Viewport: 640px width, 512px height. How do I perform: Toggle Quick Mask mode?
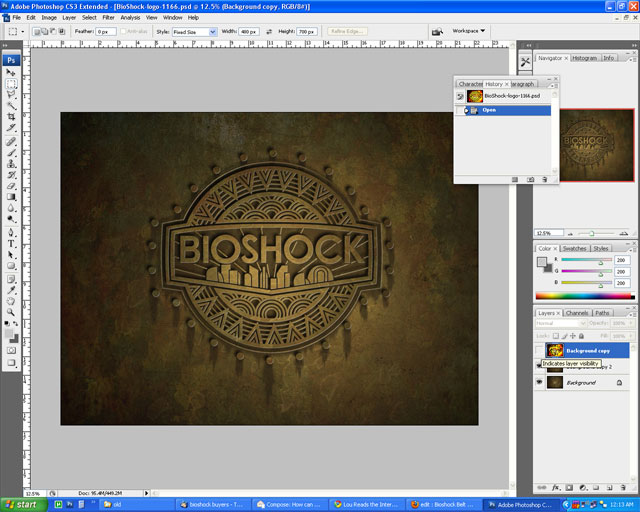point(11,350)
